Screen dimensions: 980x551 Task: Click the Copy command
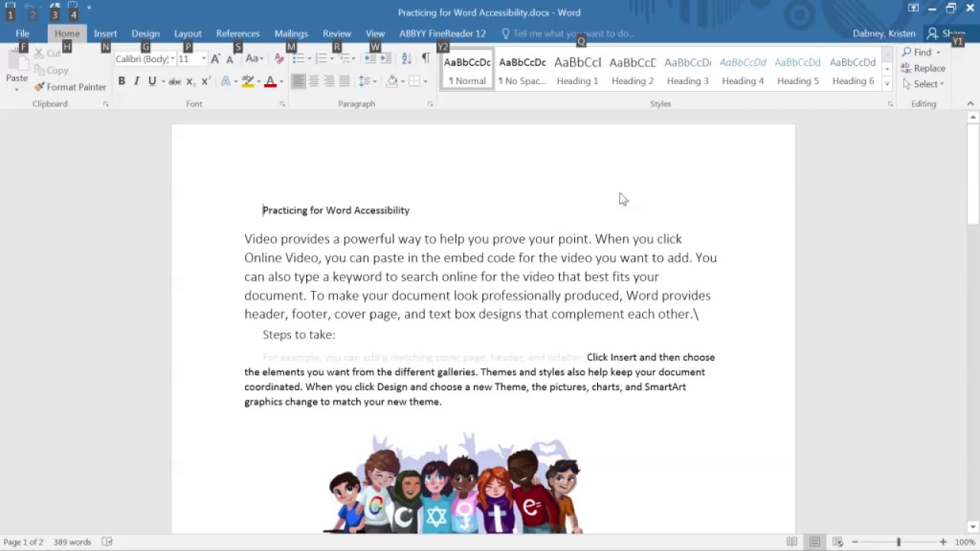coord(51,70)
